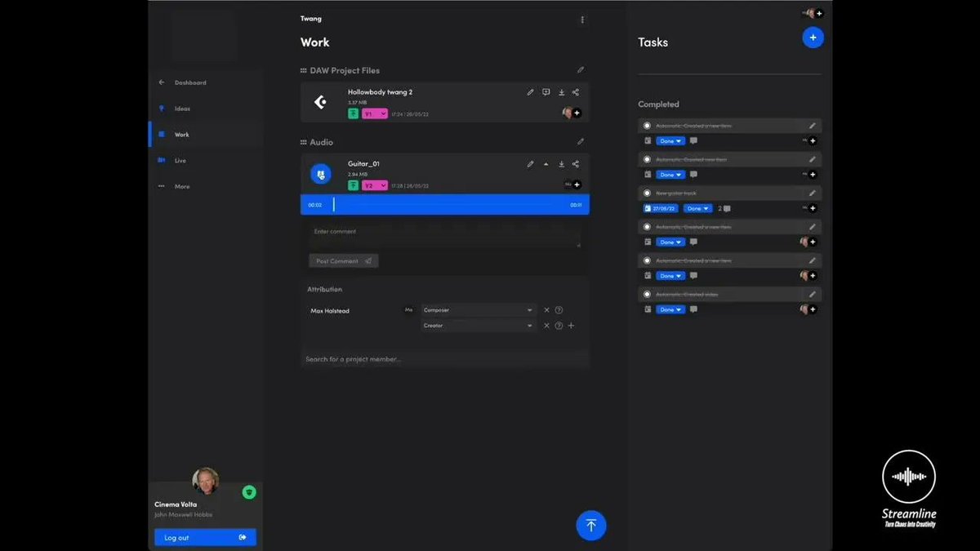
Task: Open the Done status dropdown for New guitar track
Action: [697, 208]
